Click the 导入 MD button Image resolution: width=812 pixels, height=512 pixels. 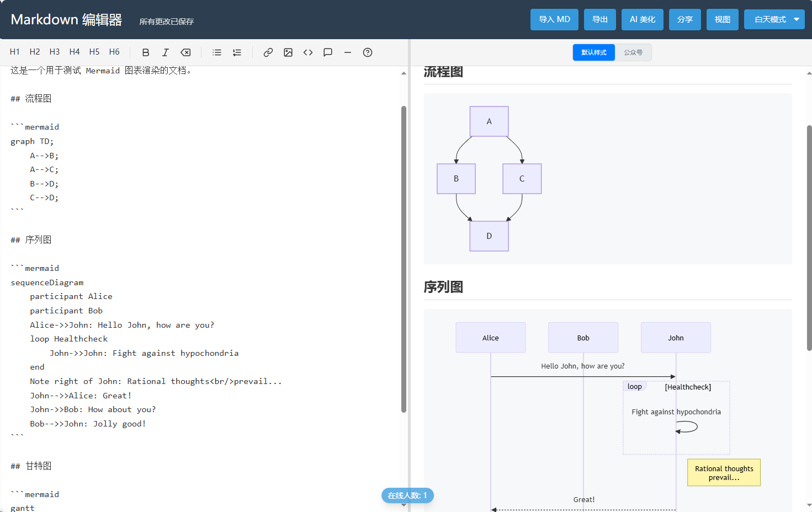(555, 19)
